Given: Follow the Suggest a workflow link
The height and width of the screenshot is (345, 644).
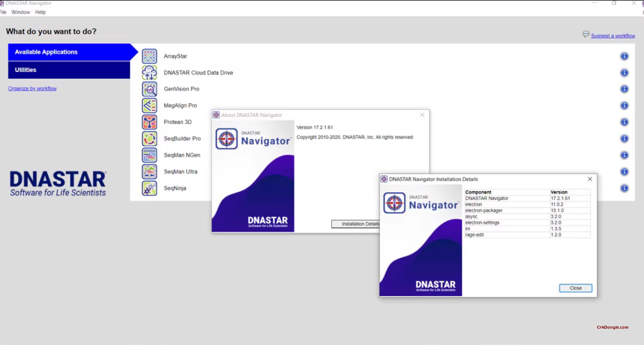Looking at the screenshot, I should (612, 36).
